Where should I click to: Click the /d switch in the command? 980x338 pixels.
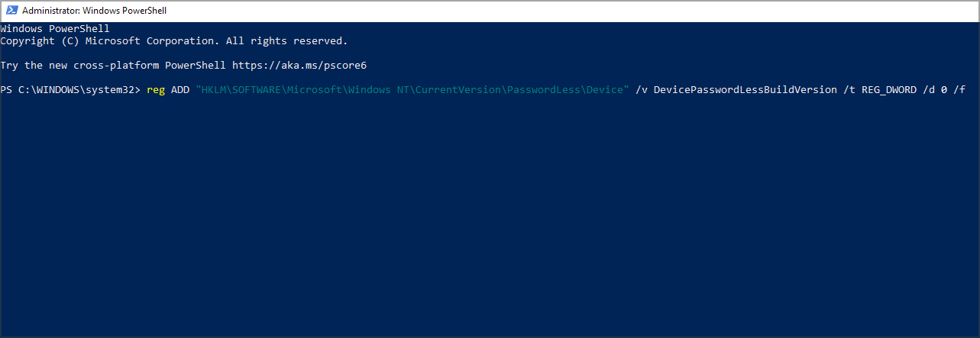(929, 90)
